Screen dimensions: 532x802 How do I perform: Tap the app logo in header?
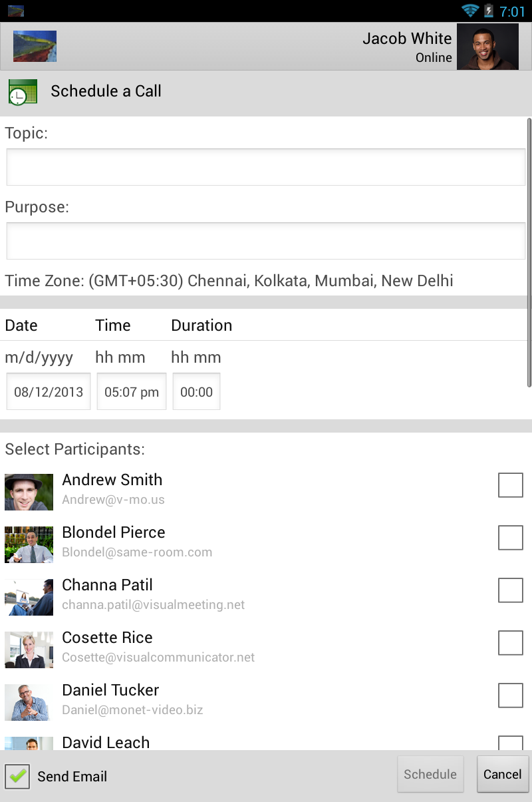35,47
